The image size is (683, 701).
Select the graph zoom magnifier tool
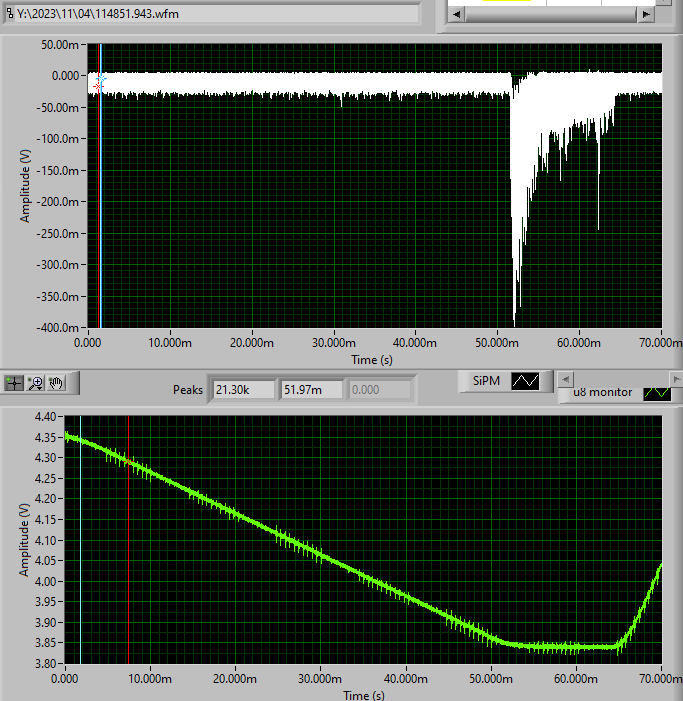(35, 383)
